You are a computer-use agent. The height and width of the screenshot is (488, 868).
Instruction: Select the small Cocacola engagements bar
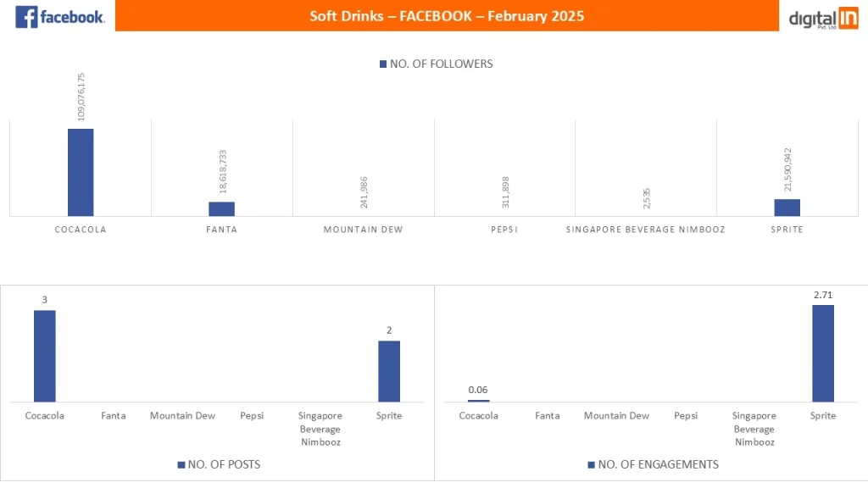click(479, 400)
